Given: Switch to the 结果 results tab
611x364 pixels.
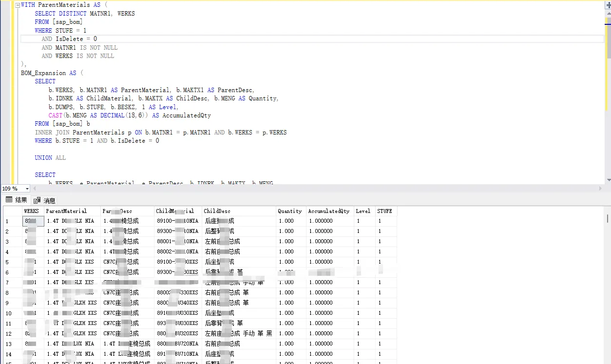Looking at the screenshot, I should [17, 200].
